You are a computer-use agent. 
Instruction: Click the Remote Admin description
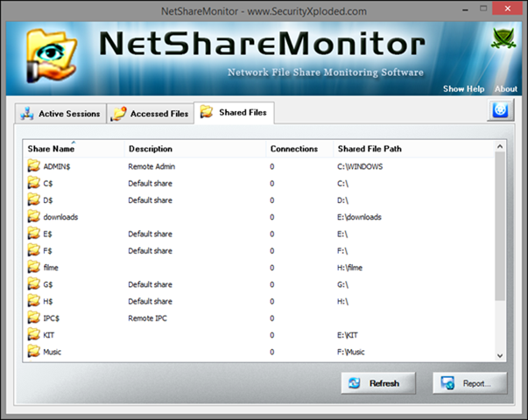click(151, 166)
